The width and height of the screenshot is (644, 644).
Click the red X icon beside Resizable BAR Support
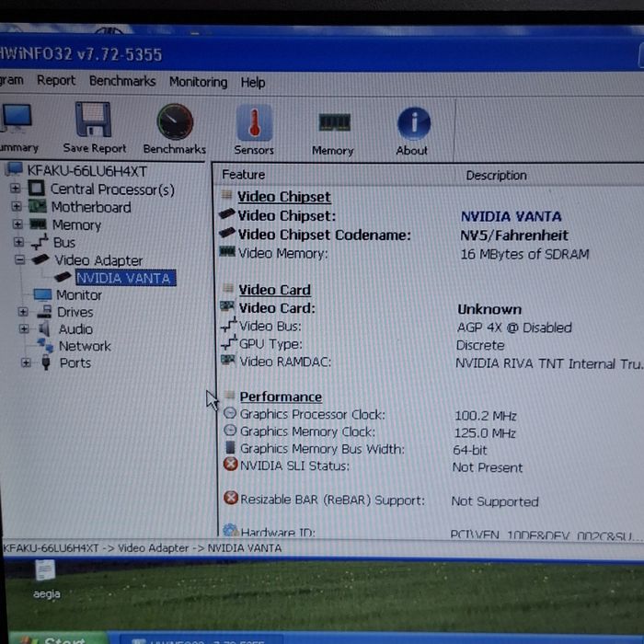click(x=231, y=498)
